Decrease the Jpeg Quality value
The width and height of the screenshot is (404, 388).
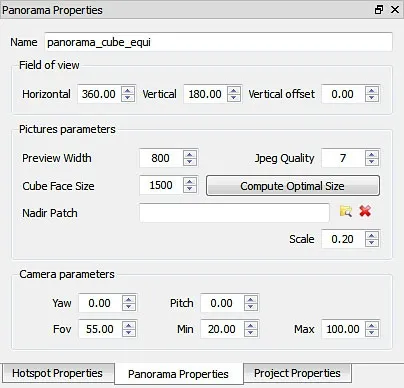pyautogui.click(x=372, y=162)
